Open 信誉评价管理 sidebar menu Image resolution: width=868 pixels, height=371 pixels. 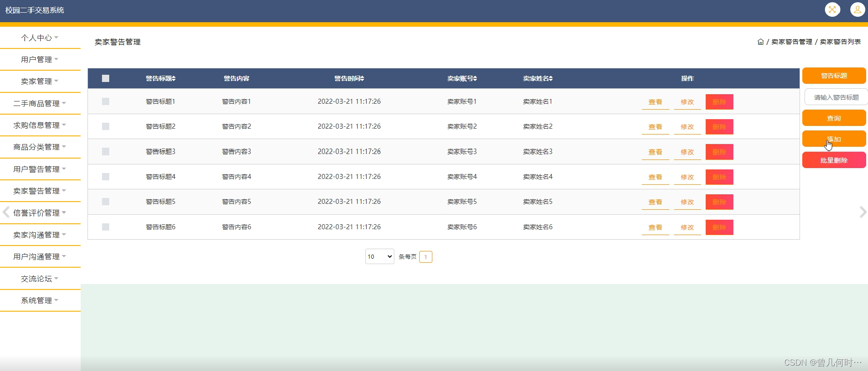click(x=40, y=212)
